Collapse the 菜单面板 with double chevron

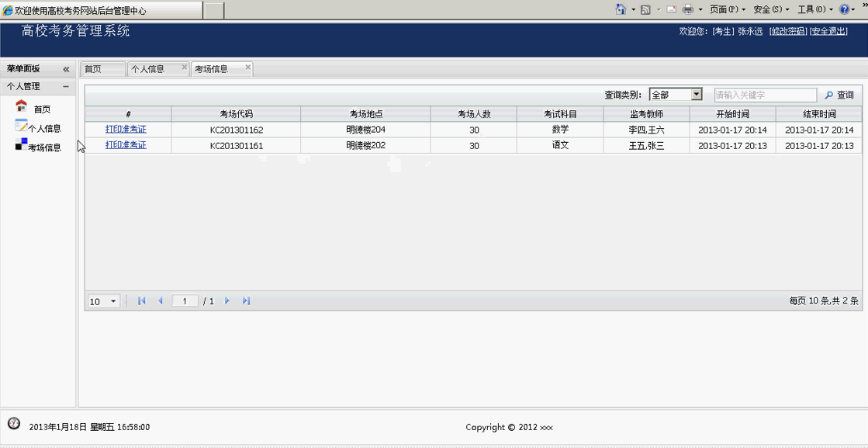coord(66,69)
